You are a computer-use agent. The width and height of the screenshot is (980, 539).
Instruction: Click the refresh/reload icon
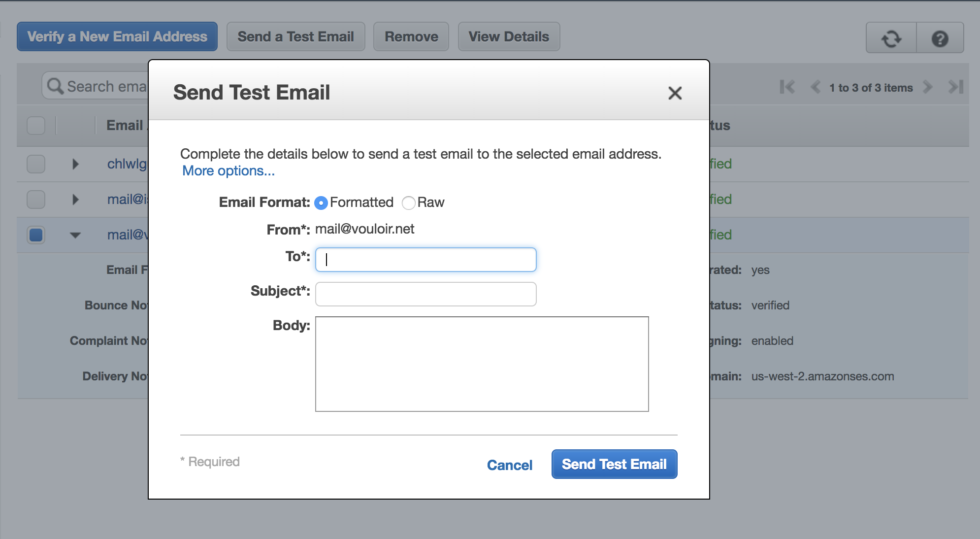(892, 36)
